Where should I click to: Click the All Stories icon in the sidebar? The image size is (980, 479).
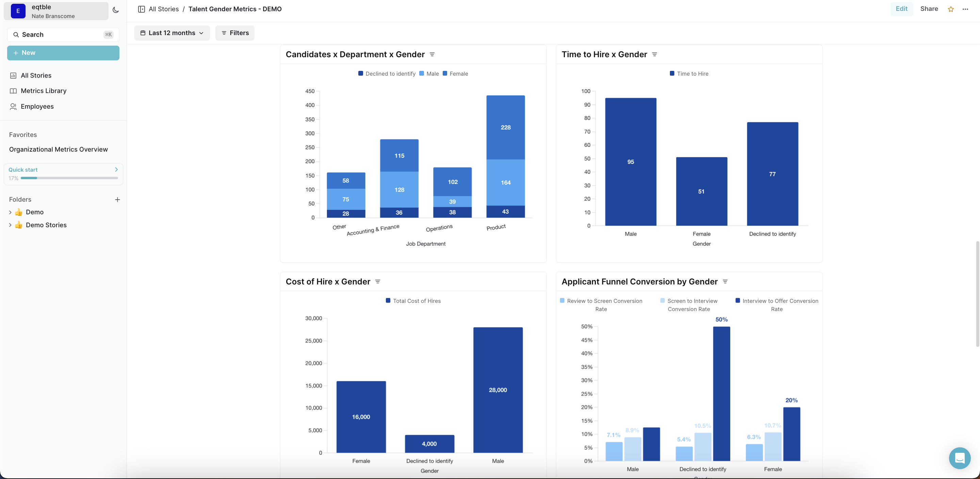[13, 75]
